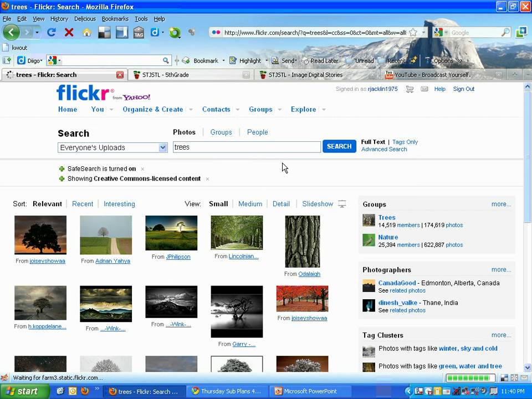This screenshot has height=399, width=532.
Task: Open Diigo toolbar Options
Action: 439,61
